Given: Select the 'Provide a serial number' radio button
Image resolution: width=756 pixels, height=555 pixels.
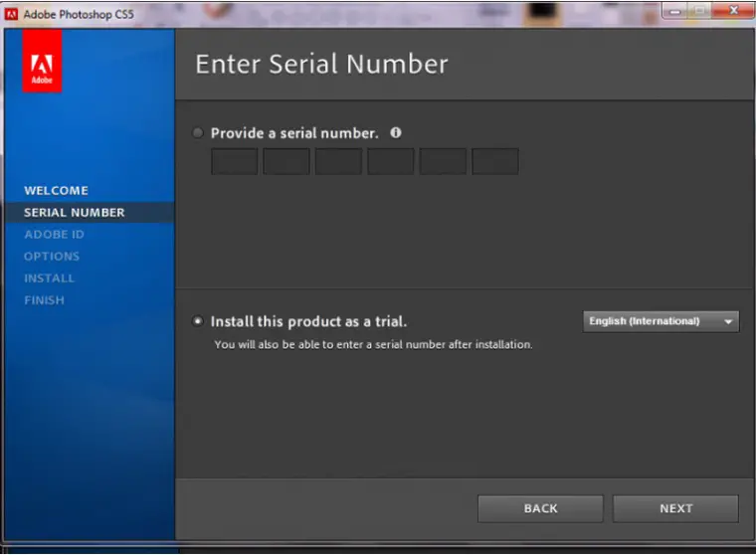Looking at the screenshot, I should pyautogui.click(x=198, y=132).
